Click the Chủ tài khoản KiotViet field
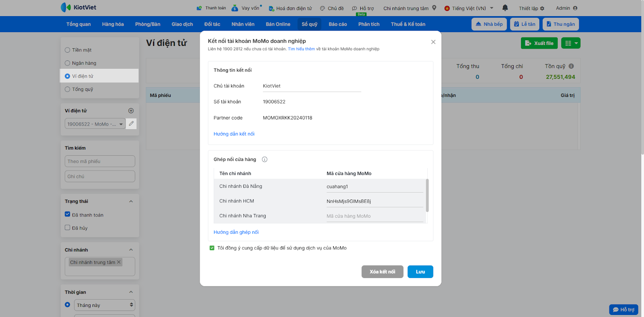This screenshot has height=317, width=644. (x=312, y=86)
